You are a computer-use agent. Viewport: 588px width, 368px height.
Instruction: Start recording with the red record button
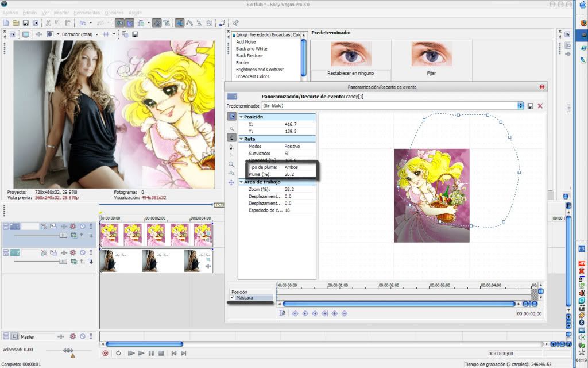pyautogui.click(x=106, y=353)
